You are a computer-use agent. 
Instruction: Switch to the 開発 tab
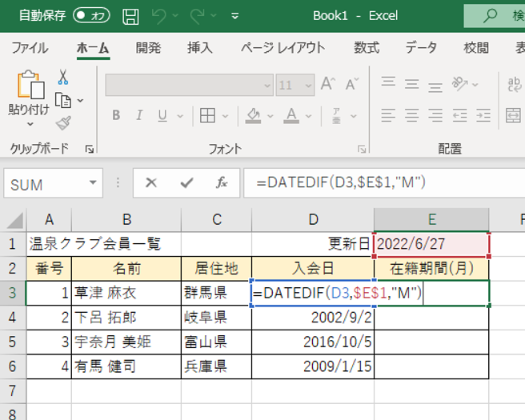148,48
